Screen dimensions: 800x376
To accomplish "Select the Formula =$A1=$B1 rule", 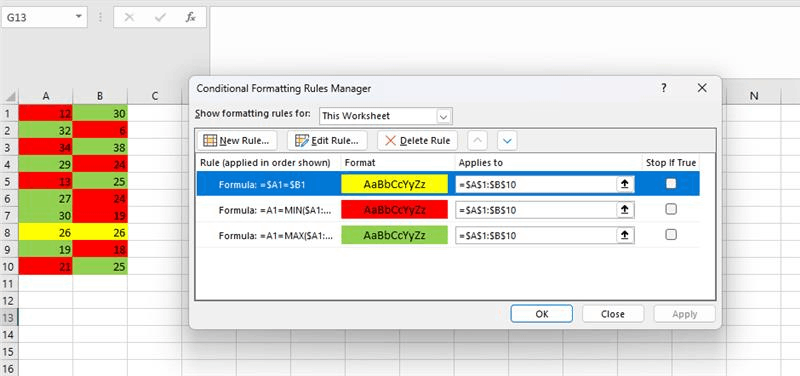I will (x=262, y=185).
